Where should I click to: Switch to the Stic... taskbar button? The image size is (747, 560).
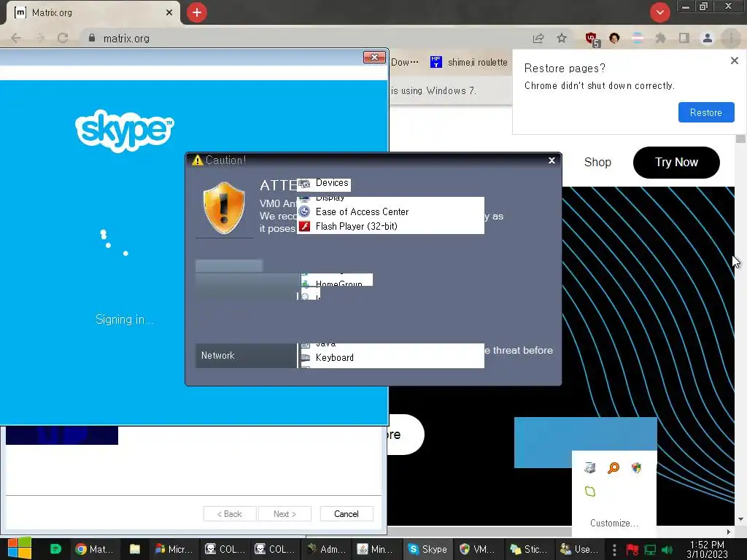(529, 549)
